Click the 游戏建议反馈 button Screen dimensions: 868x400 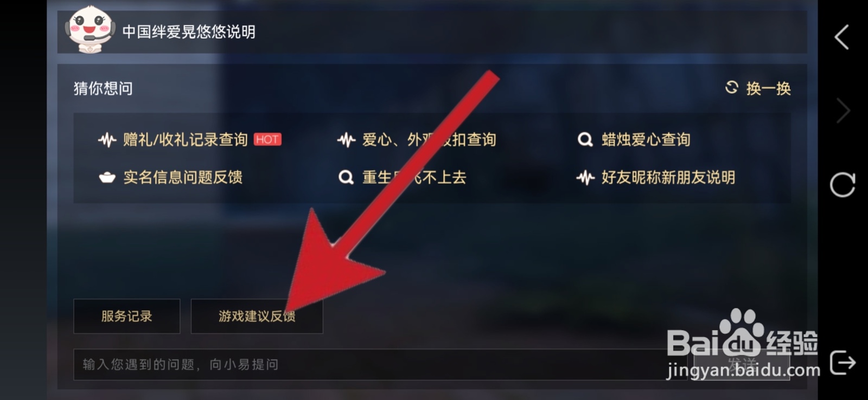coord(257,316)
